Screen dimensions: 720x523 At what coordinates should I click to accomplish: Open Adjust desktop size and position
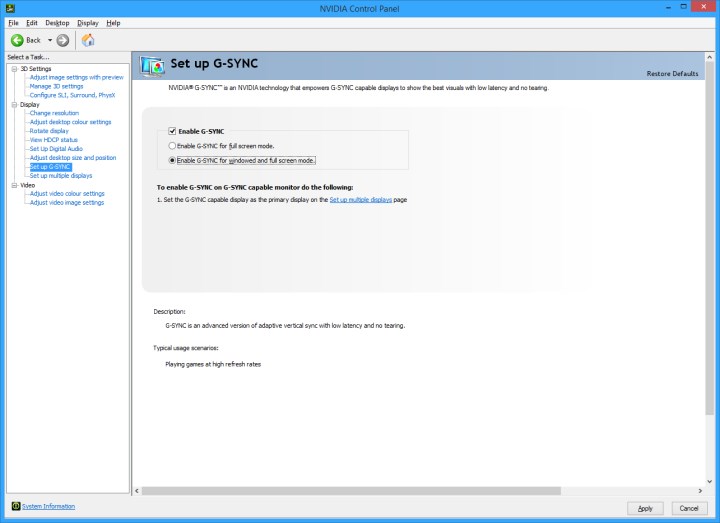pyautogui.click(x=73, y=157)
